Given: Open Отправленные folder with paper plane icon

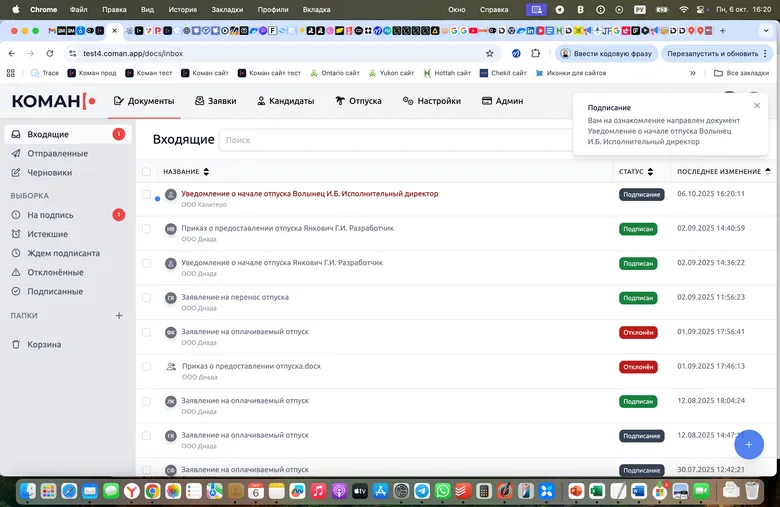Looking at the screenshot, I should tap(57, 153).
